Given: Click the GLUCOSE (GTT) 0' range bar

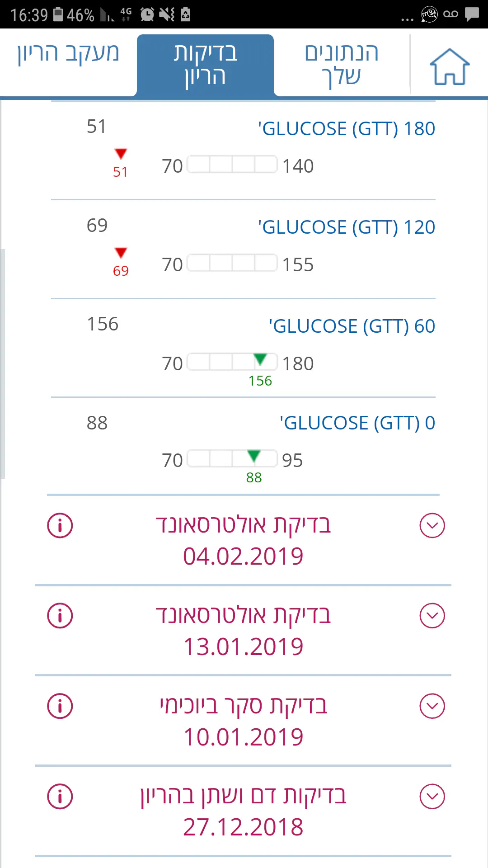Looking at the screenshot, I should tap(232, 458).
